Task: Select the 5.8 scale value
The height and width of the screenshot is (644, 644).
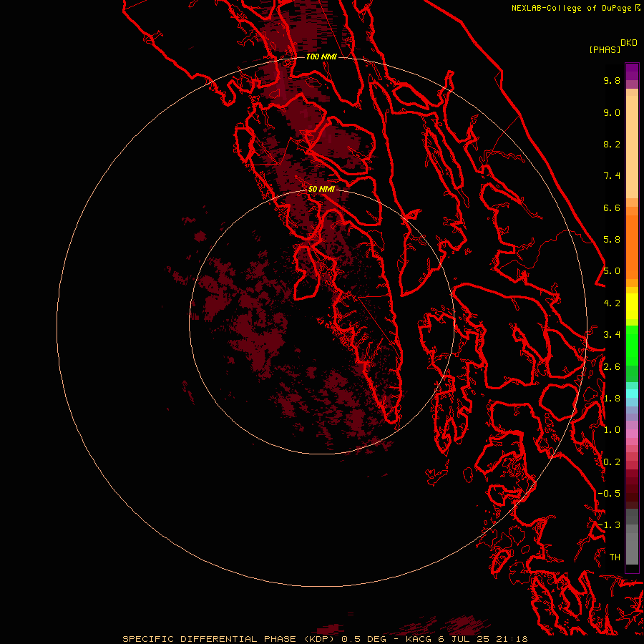Action: tap(612, 240)
